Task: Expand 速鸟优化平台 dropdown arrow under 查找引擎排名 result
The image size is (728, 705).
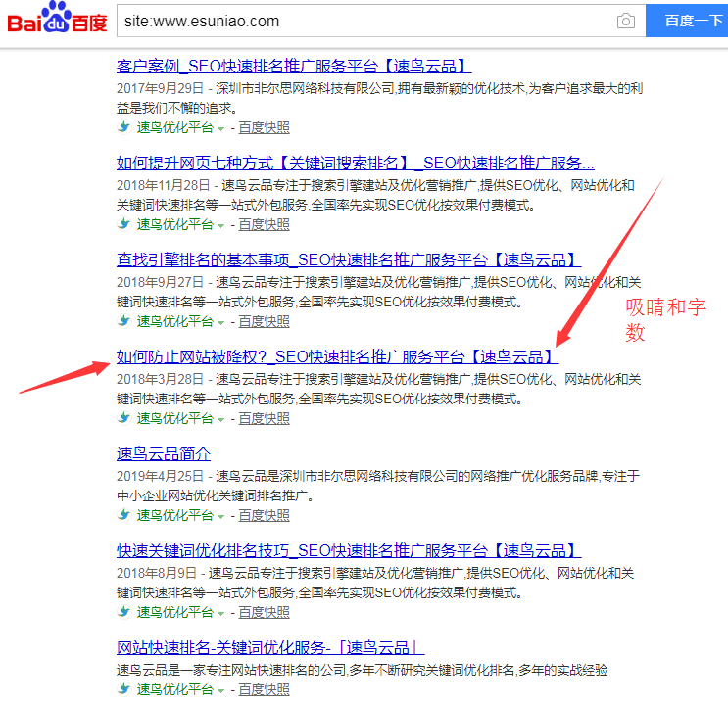Action: [x=221, y=323]
